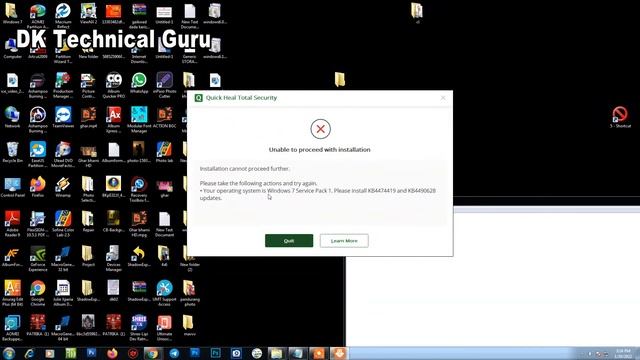Open the Album Xpress desktop shortcut
The width and height of the screenshot is (640, 360).
coord(113,120)
